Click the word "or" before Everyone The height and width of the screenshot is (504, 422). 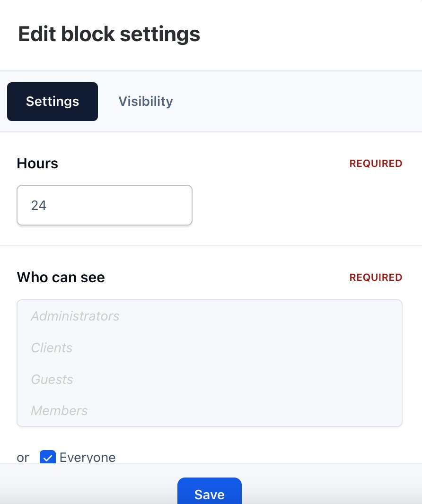(x=23, y=457)
